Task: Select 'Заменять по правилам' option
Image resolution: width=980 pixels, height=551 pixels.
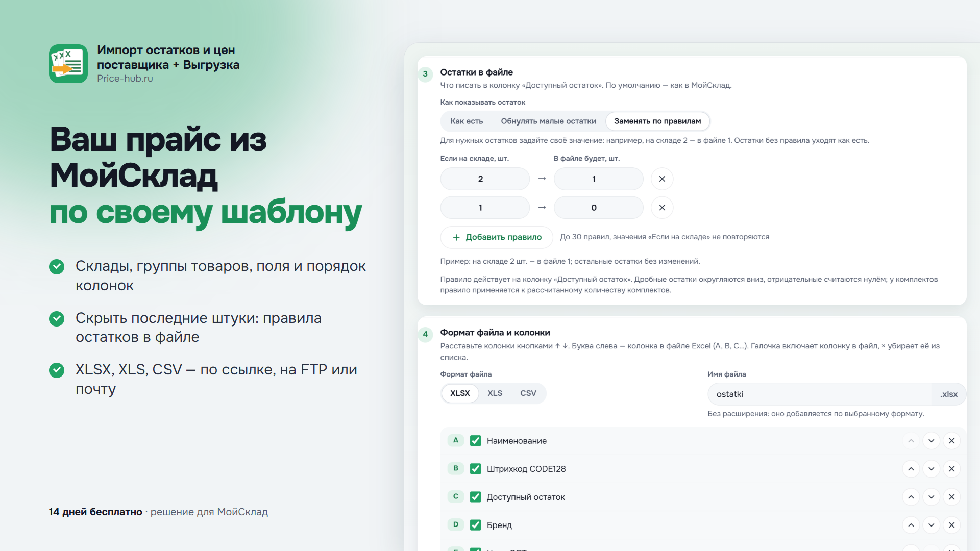Action: pos(657,121)
